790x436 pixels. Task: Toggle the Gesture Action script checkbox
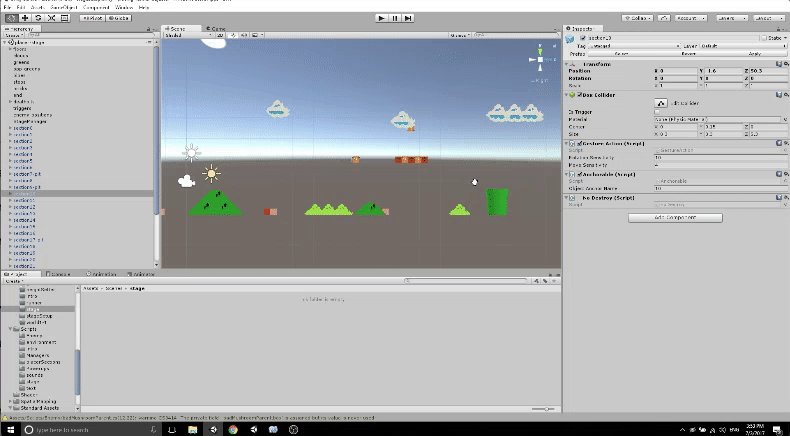point(579,144)
